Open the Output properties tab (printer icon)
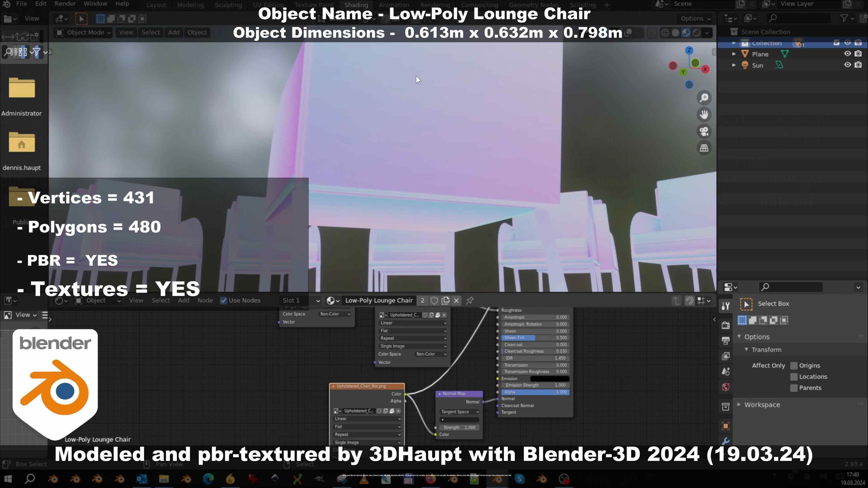The height and width of the screenshot is (488, 868). tap(725, 341)
